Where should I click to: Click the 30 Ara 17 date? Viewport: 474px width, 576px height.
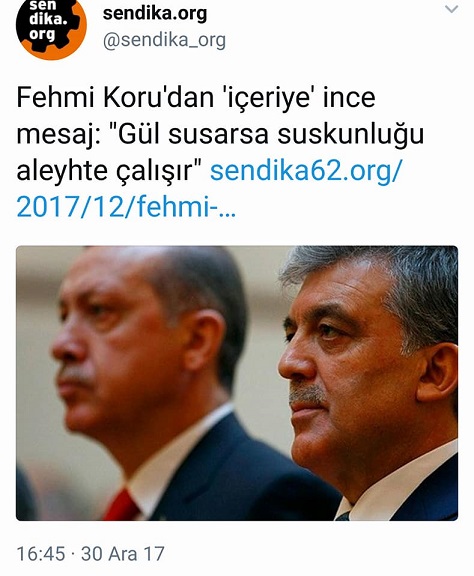123,554
